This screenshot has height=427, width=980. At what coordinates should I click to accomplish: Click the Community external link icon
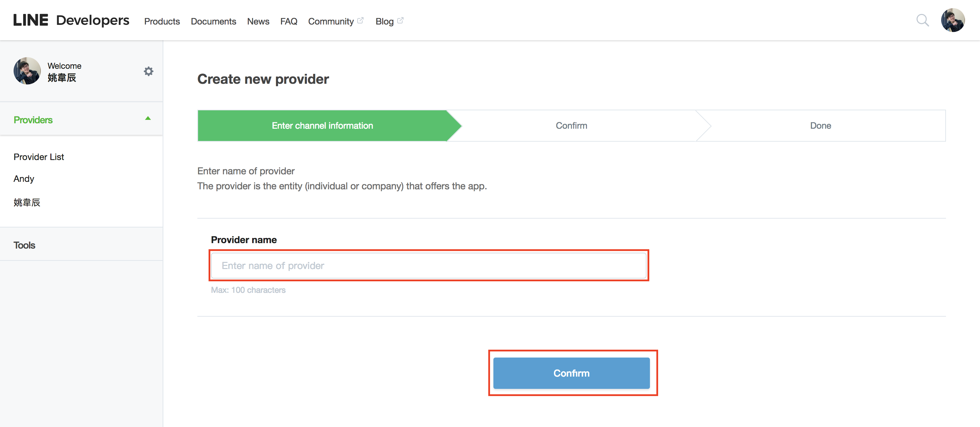(361, 20)
